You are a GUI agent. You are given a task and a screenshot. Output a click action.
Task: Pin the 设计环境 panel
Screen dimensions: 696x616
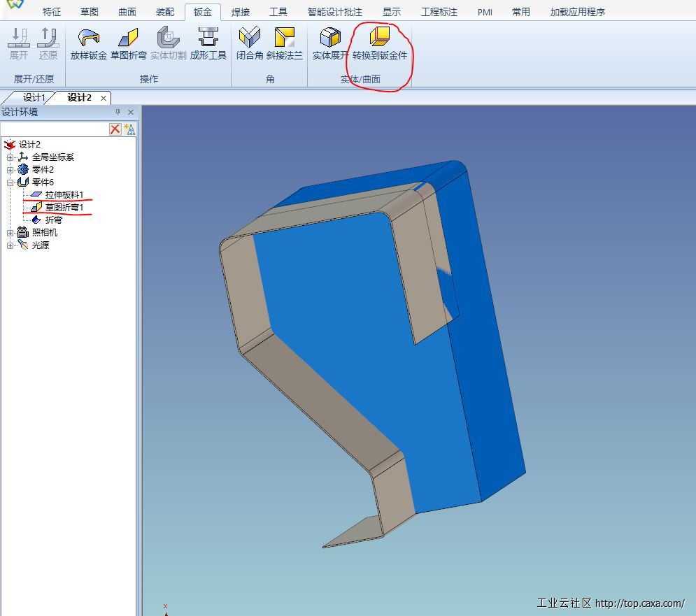point(118,113)
